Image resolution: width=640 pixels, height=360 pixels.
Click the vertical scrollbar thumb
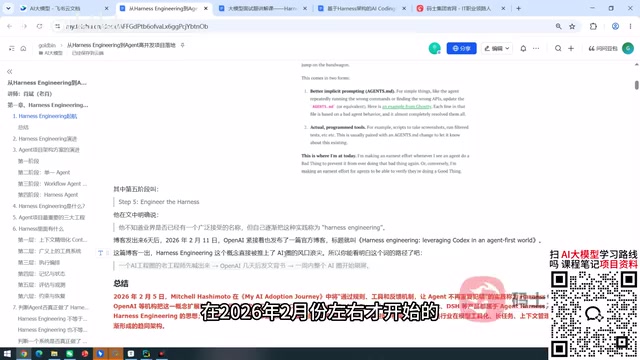point(636,85)
